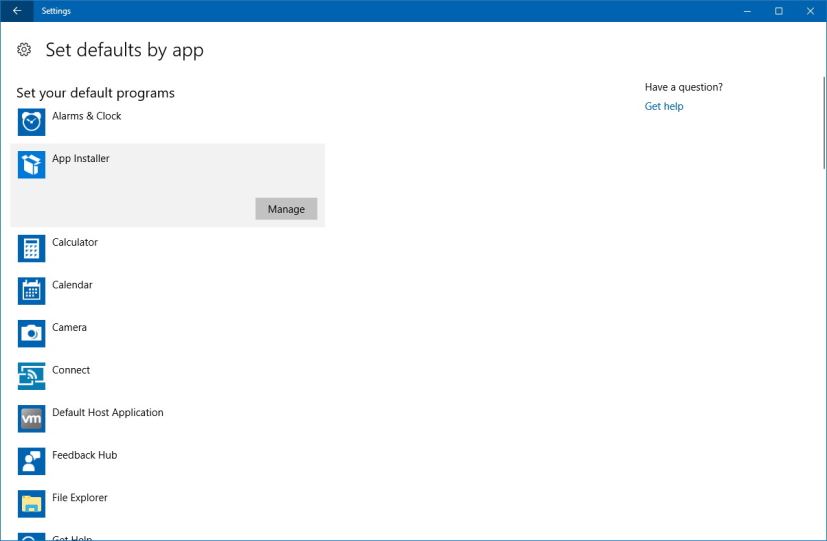Select the Camera label
Viewport: 827px width, 541px height.
(x=69, y=327)
